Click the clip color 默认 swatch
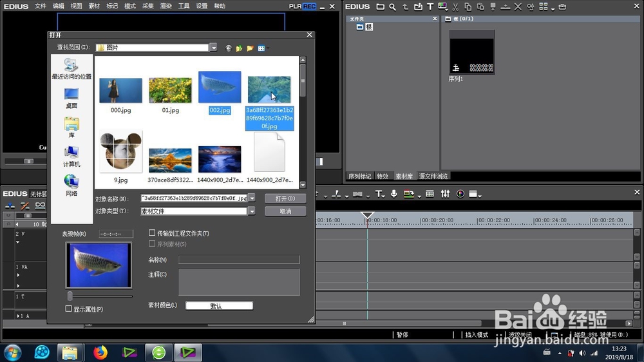Image resolution: width=644 pixels, height=362 pixels. click(x=220, y=306)
